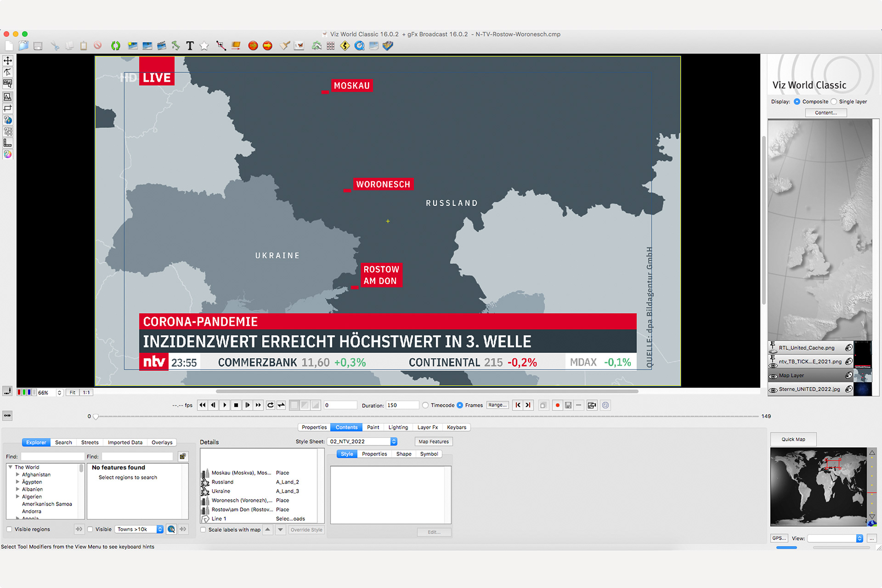Switch to the Layer Fx tab
Image resolution: width=882 pixels, height=588 pixels.
pos(428,427)
